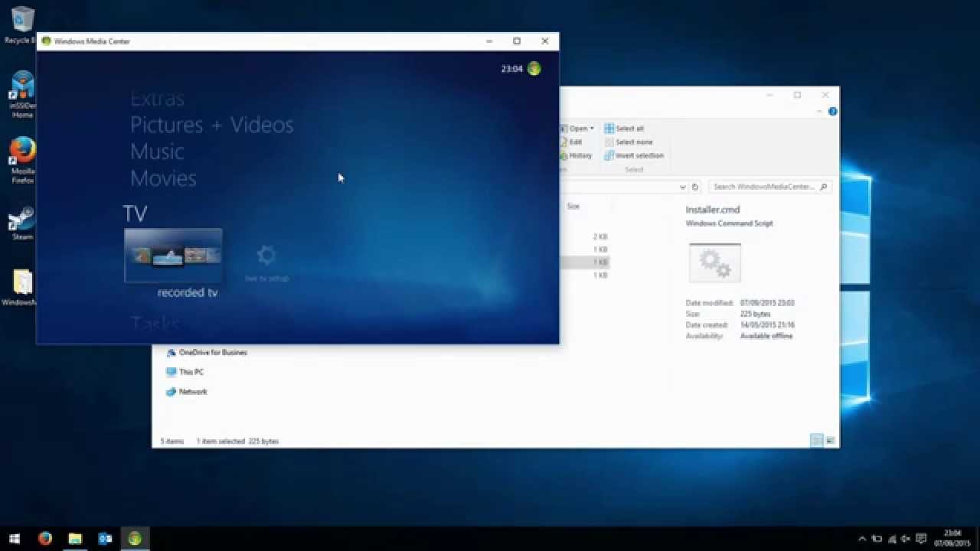Click the Installer.cmd title in details pane
Screen dimensions: 980x551
pos(713,210)
